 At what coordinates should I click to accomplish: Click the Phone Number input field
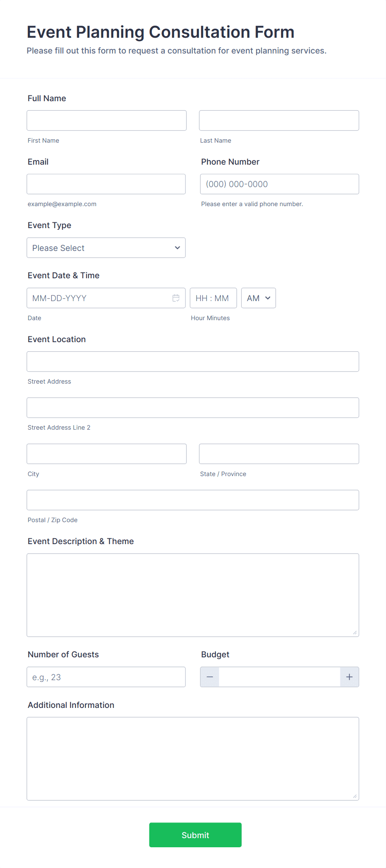(x=279, y=184)
